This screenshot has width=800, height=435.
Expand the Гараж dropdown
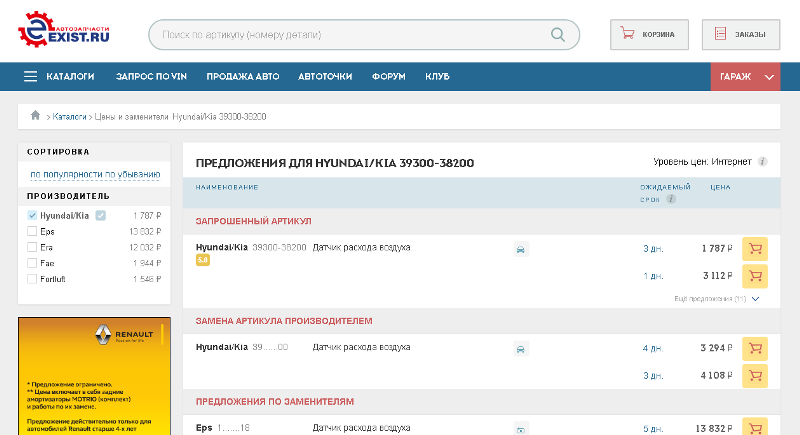tap(745, 76)
